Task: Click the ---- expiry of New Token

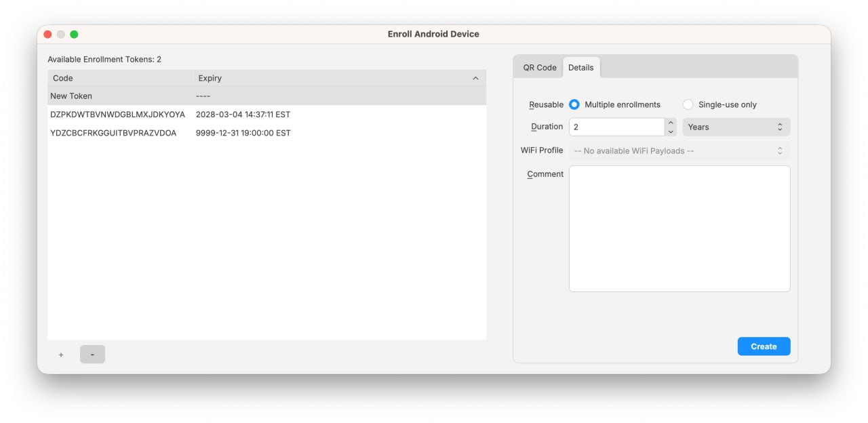Action: (203, 96)
